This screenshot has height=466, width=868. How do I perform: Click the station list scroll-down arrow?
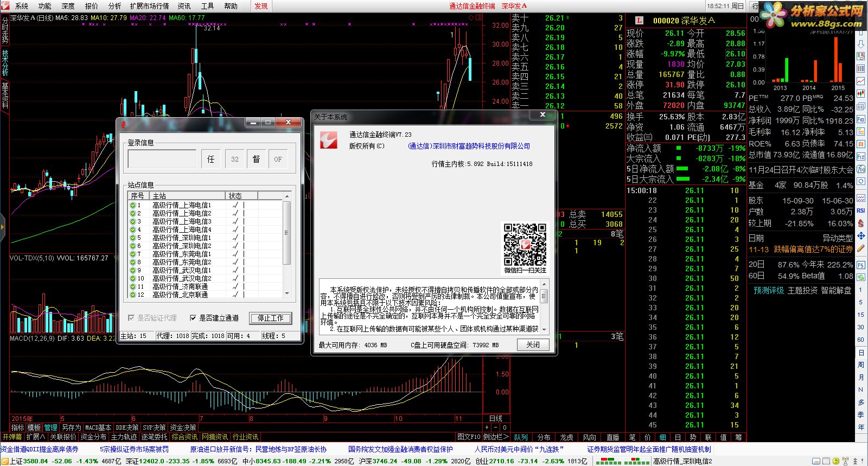[x=287, y=293]
